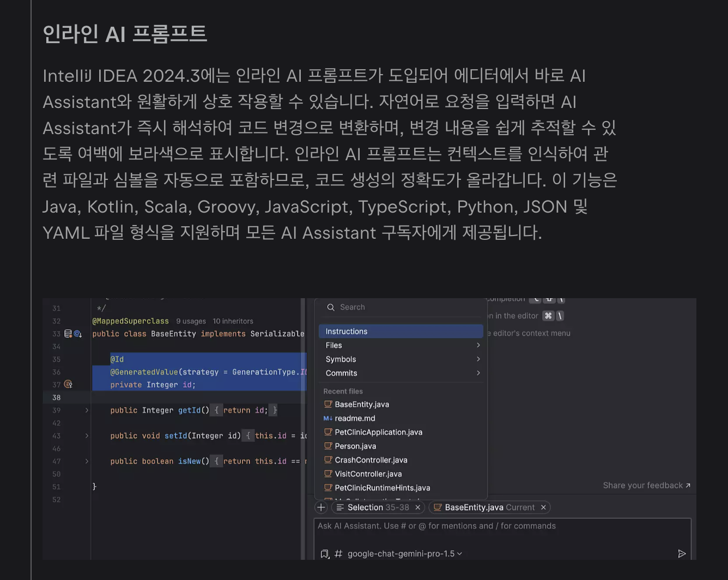728x580 pixels.
Task: Click the inheritors gutter icon on line 33
Action: coord(78,334)
